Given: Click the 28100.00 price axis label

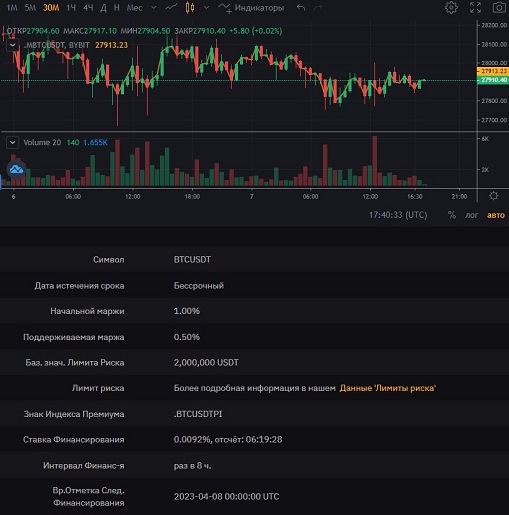Looking at the screenshot, I should [x=494, y=44].
